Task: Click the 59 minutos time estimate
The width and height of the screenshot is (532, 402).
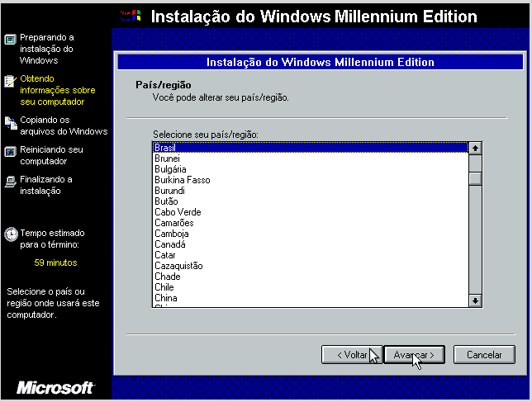Action: pos(55,262)
